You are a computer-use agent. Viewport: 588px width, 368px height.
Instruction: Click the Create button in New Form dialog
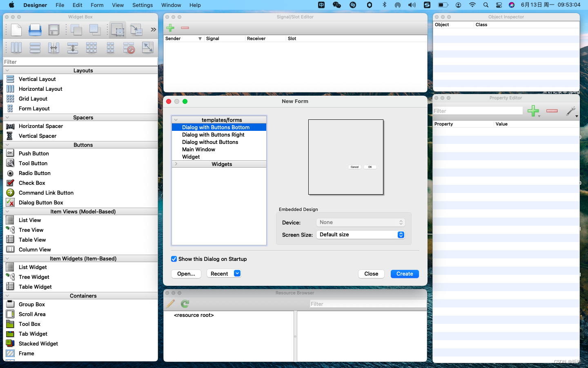click(405, 274)
